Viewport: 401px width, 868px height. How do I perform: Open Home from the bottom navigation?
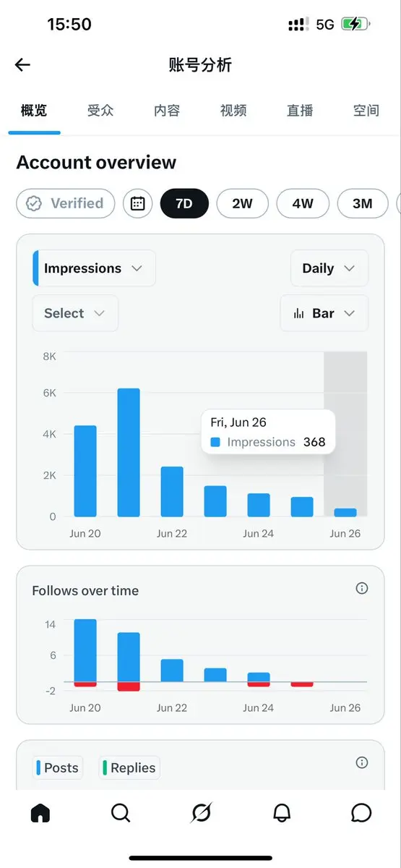(40, 813)
